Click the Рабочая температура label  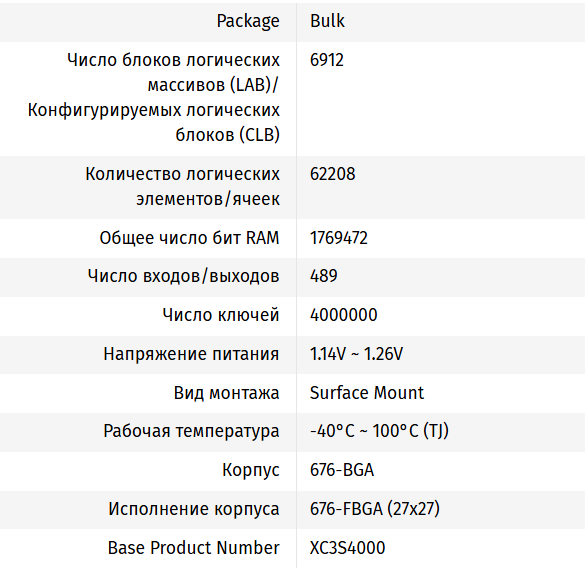click(191, 431)
